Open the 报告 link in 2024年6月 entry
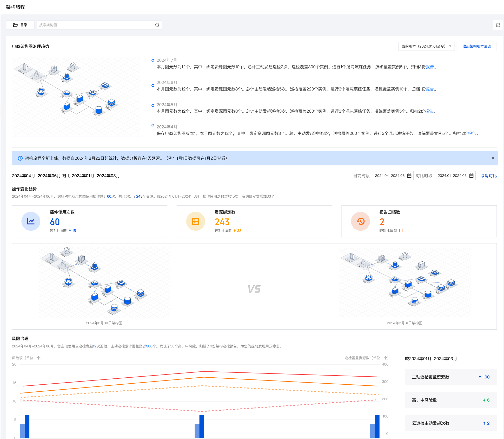This screenshot has height=439, width=504. (x=430, y=89)
